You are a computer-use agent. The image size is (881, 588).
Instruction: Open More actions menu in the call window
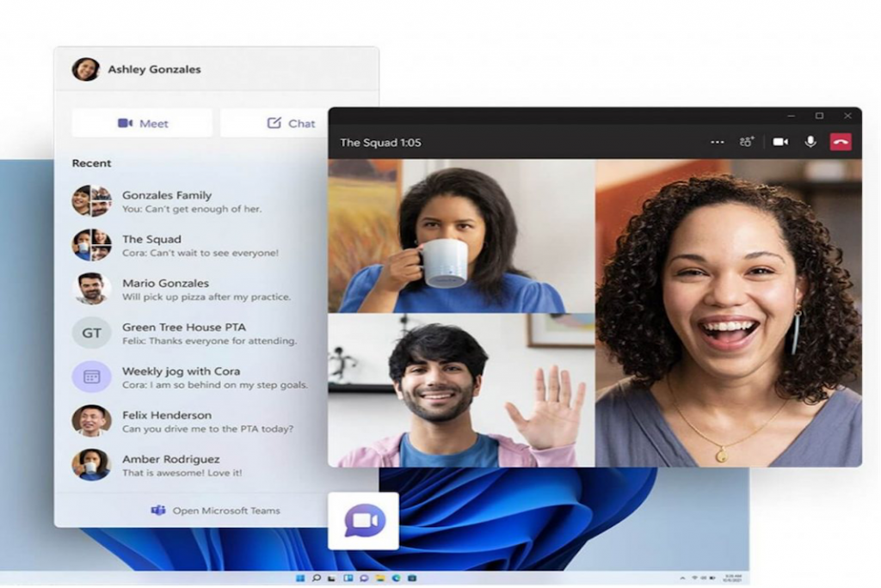tap(718, 141)
